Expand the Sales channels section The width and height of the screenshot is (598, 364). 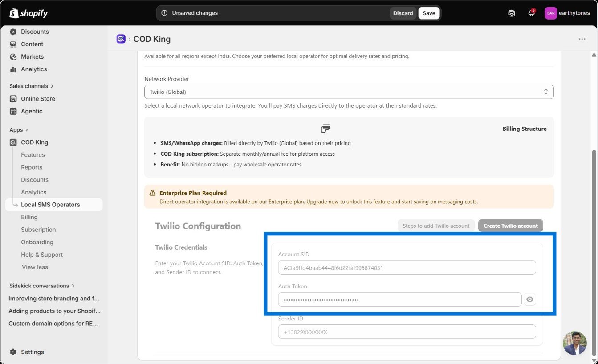(x=31, y=86)
